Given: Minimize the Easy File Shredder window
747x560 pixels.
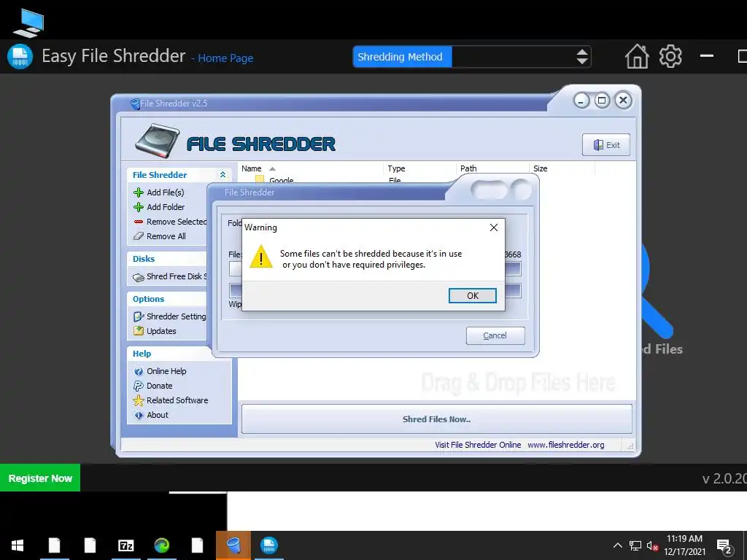Looking at the screenshot, I should click(707, 56).
